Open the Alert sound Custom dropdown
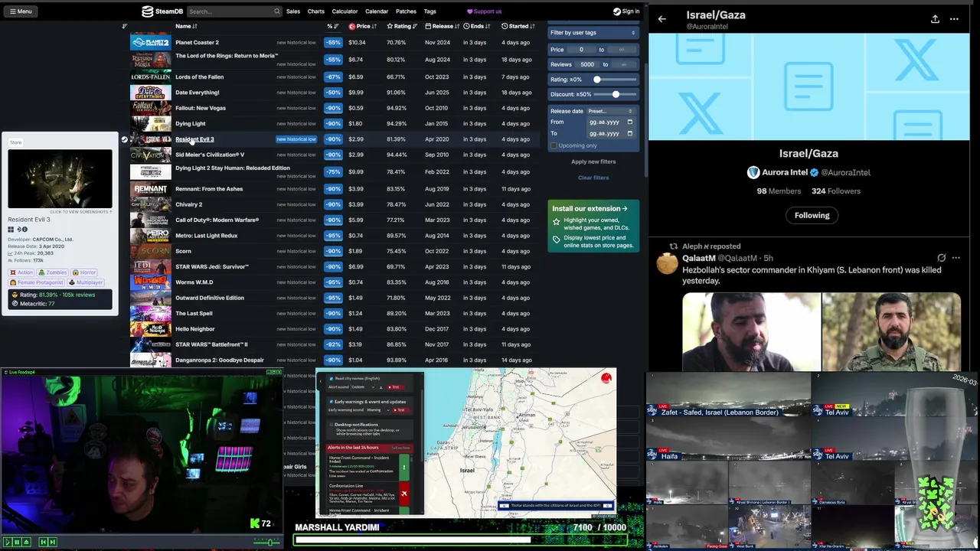Screen dimensions: 980x551 [x=363, y=387]
